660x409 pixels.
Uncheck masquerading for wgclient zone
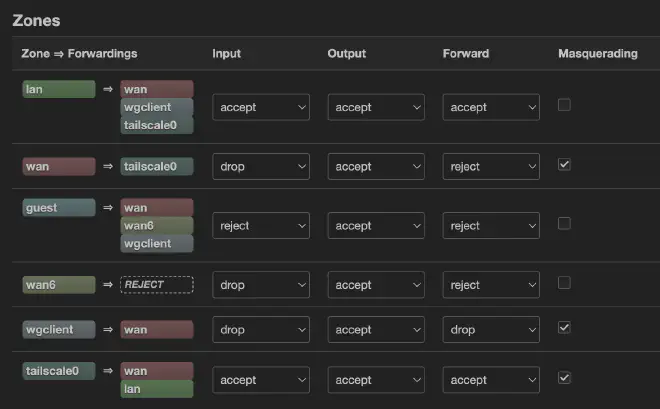click(564, 327)
